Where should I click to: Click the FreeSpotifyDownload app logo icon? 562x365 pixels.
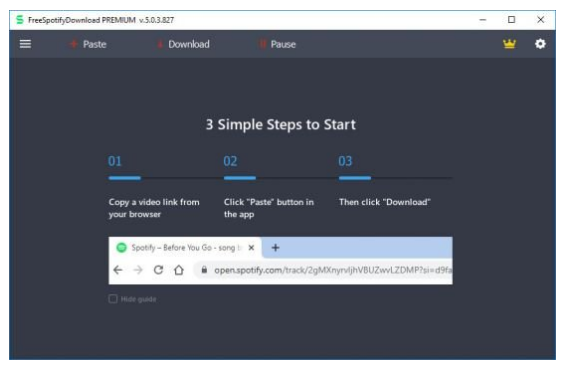tap(20, 20)
